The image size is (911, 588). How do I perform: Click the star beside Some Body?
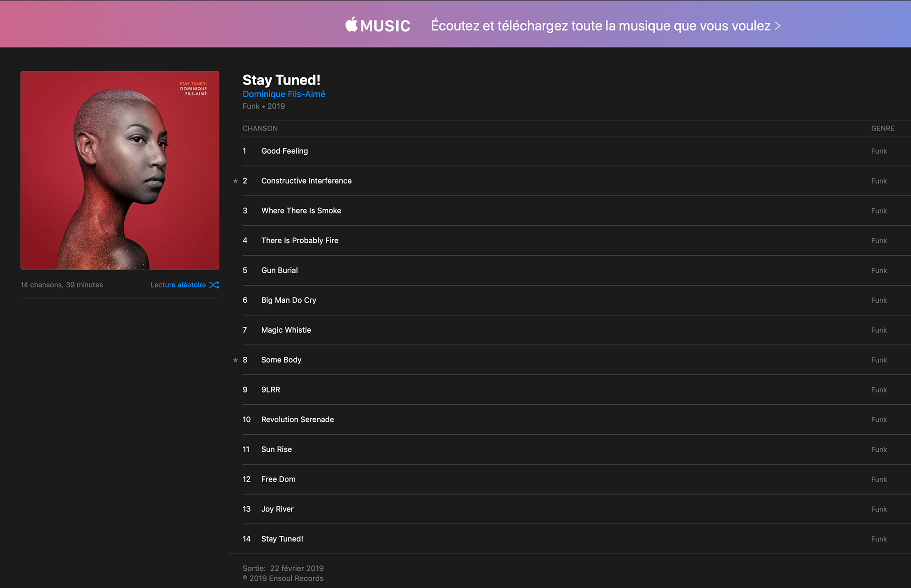coord(235,360)
